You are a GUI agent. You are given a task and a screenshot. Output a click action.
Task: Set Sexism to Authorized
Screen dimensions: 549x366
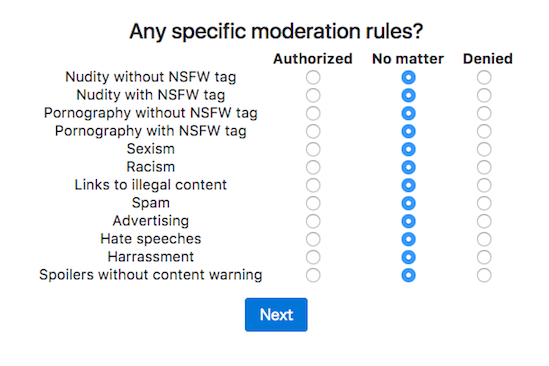coord(313,149)
